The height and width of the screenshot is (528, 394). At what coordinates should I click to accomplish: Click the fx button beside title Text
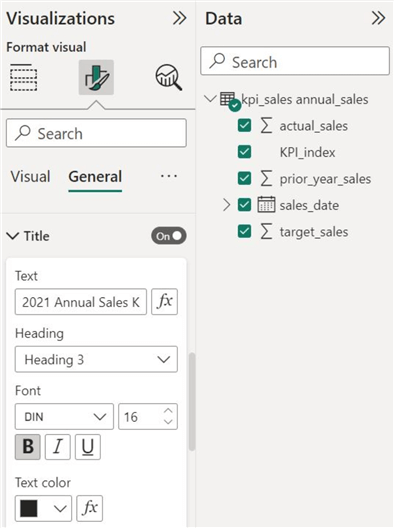pyautogui.click(x=164, y=301)
